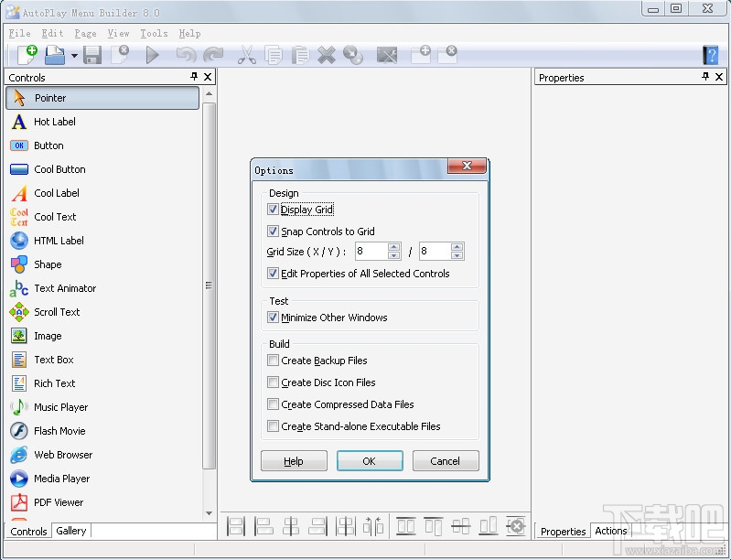731x560 pixels.
Task: Enable Create Compressed Data Files
Action: coord(273,404)
